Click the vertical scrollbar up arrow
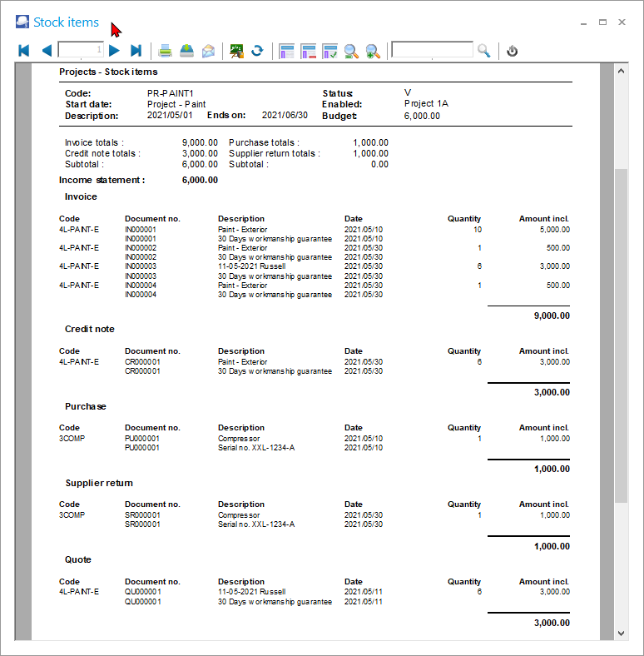The width and height of the screenshot is (644, 656). coord(621,72)
